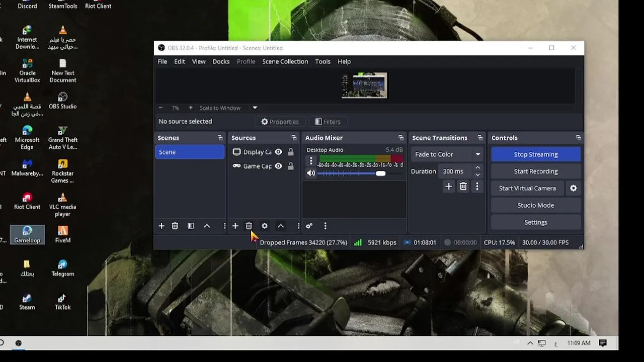The width and height of the screenshot is (644, 362).
Task: Click the Duration 300 ms input field
Action: click(x=456, y=171)
